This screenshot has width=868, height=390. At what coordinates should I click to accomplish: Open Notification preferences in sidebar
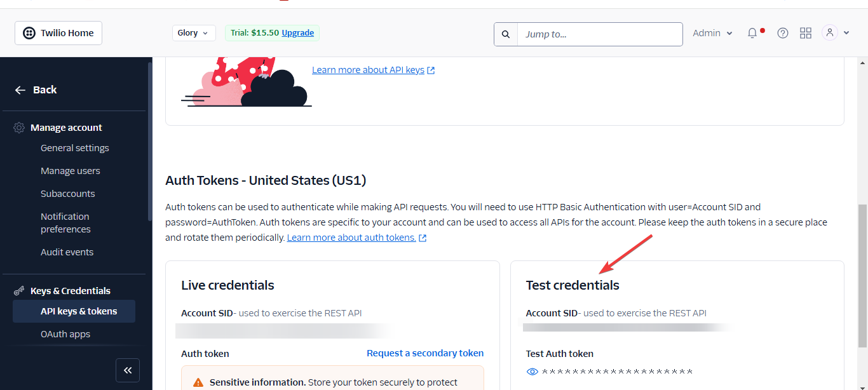pyautogui.click(x=65, y=223)
